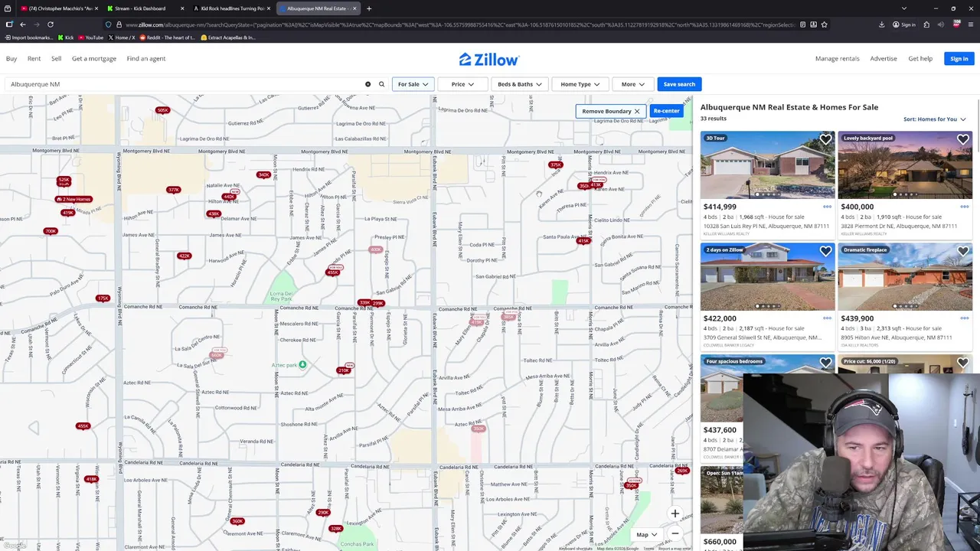This screenshot has width=980, height=551.
Task: Go to Zillow home logo
Action: pos(489,59)
